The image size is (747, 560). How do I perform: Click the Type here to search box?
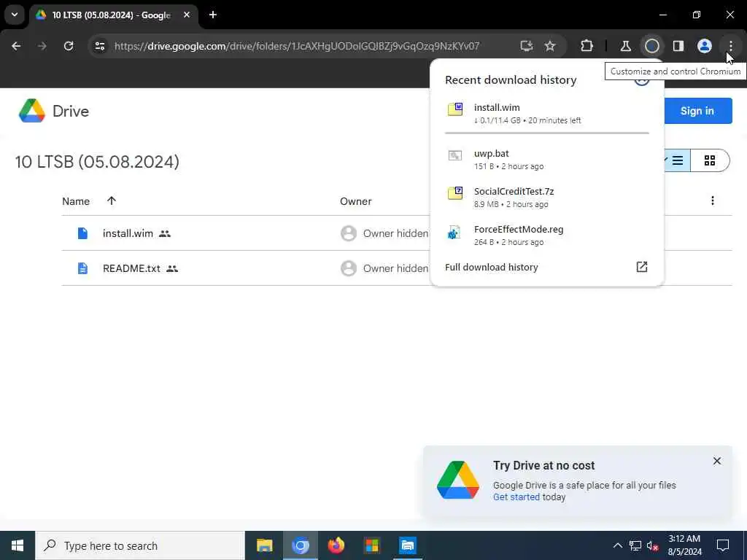point(140,545)
